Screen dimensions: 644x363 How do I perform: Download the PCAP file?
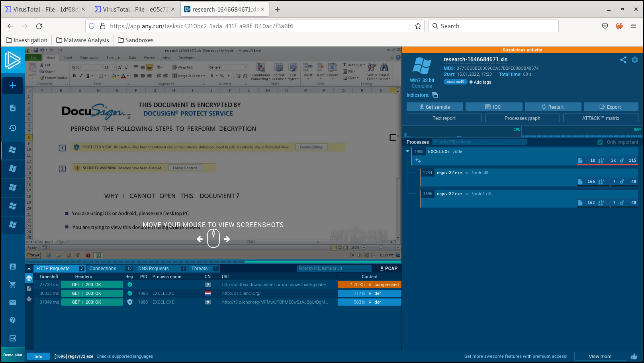(x=389, y=269)
